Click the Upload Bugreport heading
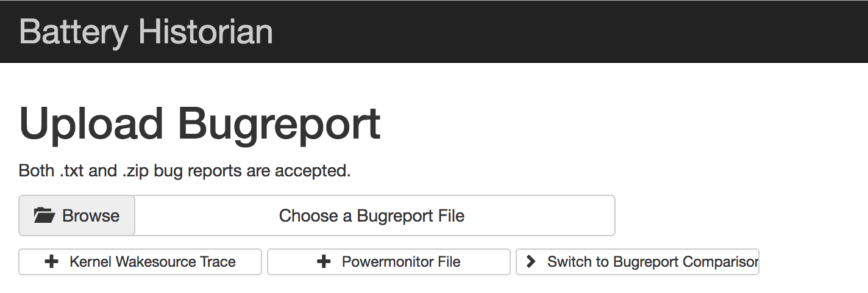Viewport: 868px width, 293px height. tap(200, 124)
